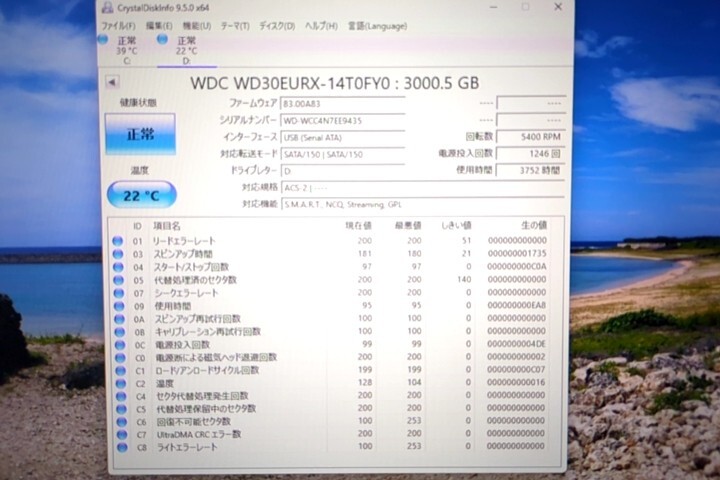
Task: Open the 言語(Language) menu
Action: click(377, 26)
